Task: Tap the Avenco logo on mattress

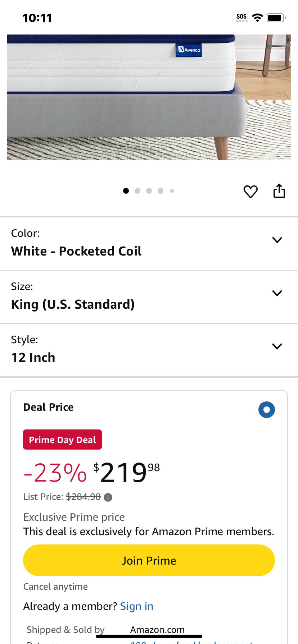Action: pos(190,50)
